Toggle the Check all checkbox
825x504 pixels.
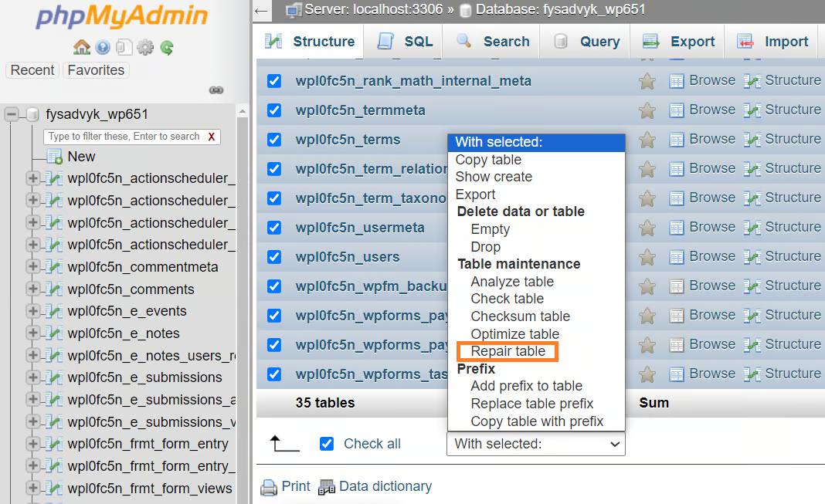(x=327, y=444)
